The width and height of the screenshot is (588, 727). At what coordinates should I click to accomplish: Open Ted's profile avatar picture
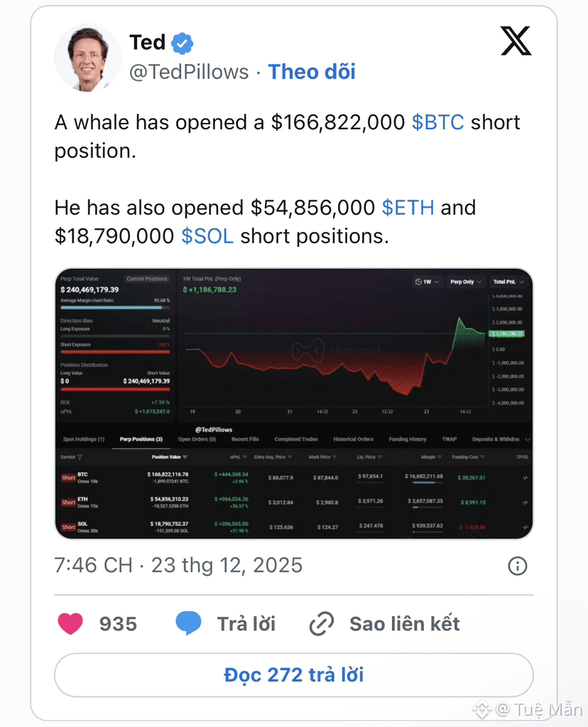tap(88, 58)
